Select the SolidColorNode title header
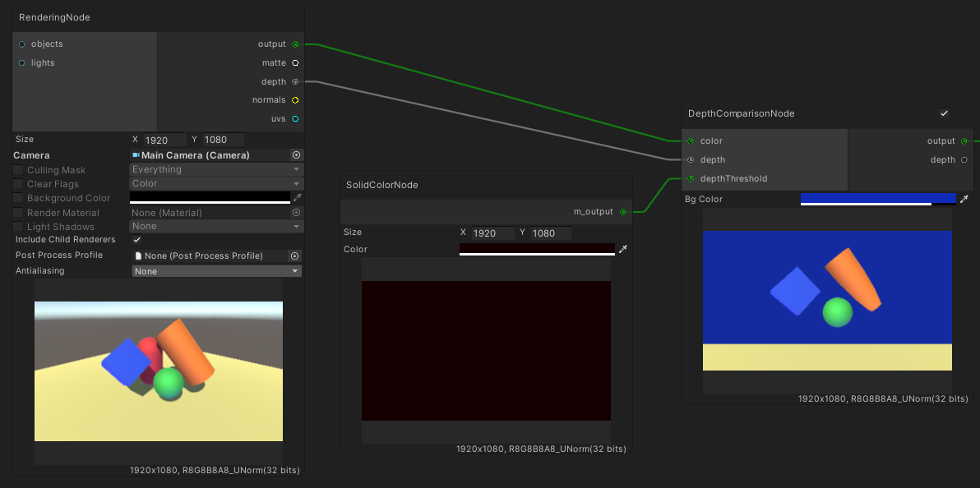This screenshot has height=488, width=980. pyautogui.click(x=382, y=185)
